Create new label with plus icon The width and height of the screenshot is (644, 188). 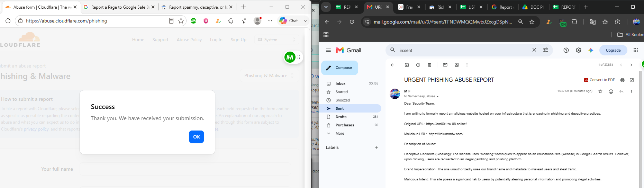click(x=377, y=147)
